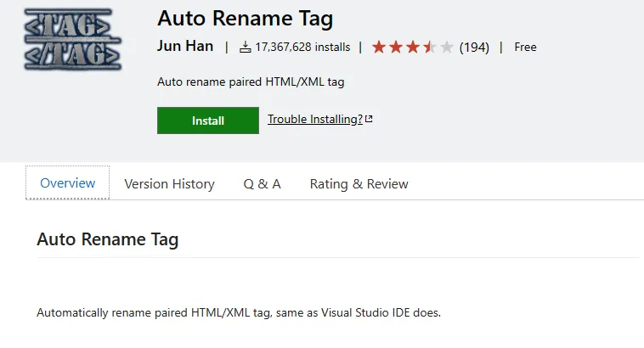Click the Free price label
Image resolution: width=644 pixels, height=348 pixels.
click(x=526, y=48)
